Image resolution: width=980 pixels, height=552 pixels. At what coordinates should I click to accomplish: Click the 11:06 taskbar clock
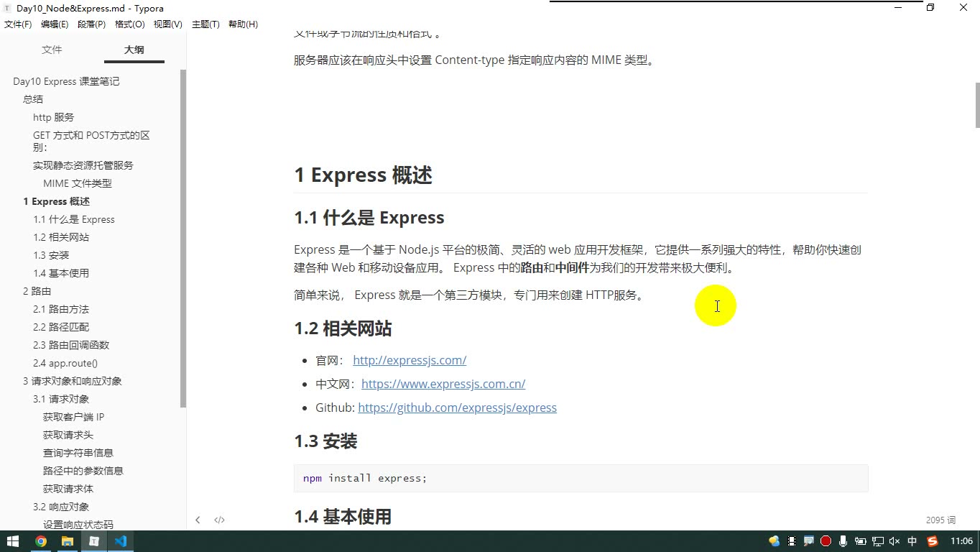pyautogui.click(x=961, y=541)
